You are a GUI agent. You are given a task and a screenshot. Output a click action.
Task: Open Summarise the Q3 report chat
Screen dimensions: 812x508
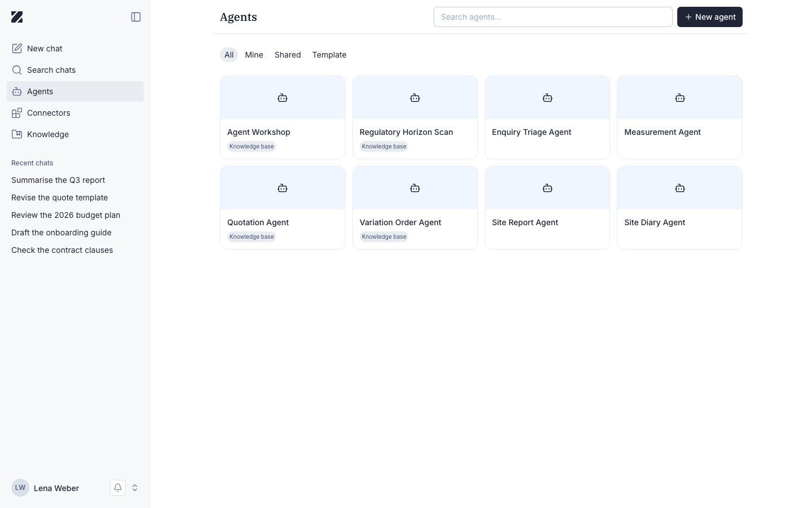click(58, 180)
